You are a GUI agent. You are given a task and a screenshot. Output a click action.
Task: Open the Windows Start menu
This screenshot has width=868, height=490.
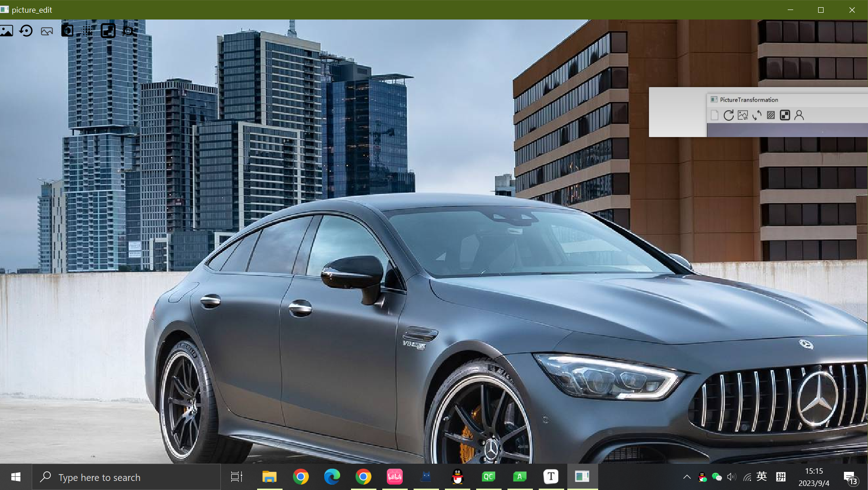click(16, 477)
